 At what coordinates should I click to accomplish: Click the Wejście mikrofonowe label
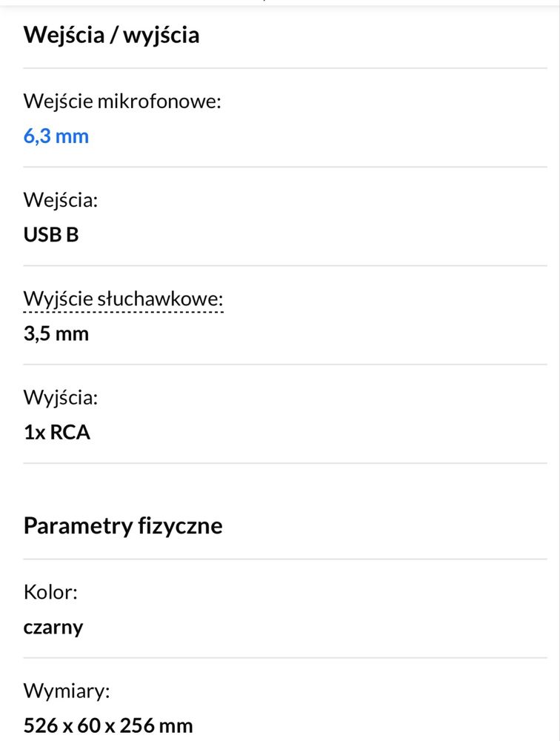(122, 102)
